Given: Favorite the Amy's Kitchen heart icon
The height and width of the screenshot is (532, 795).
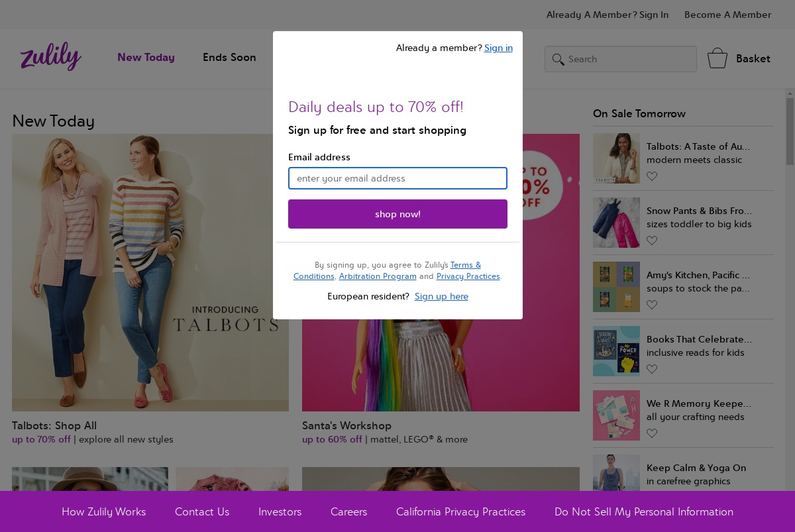Looking at the screenshot, I should point(652,305).
